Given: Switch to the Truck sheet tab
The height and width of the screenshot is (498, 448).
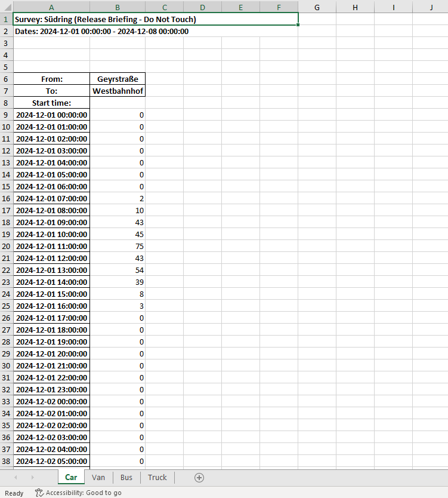Looking at the screenshot, I should 157,477.
